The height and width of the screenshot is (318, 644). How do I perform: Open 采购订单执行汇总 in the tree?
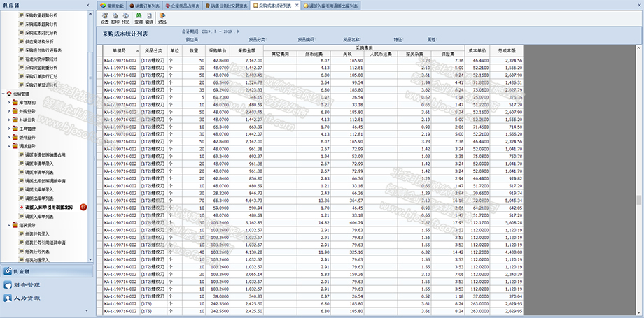point(41,76)
